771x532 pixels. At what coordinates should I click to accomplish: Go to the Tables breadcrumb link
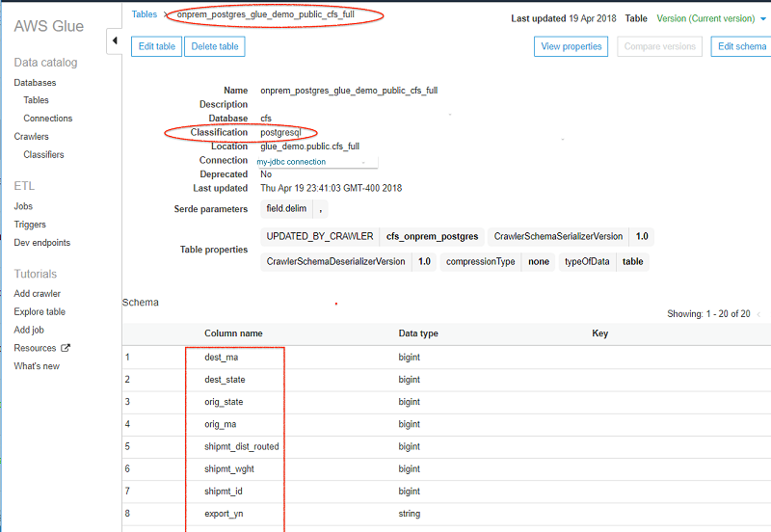tap(144, 14)
